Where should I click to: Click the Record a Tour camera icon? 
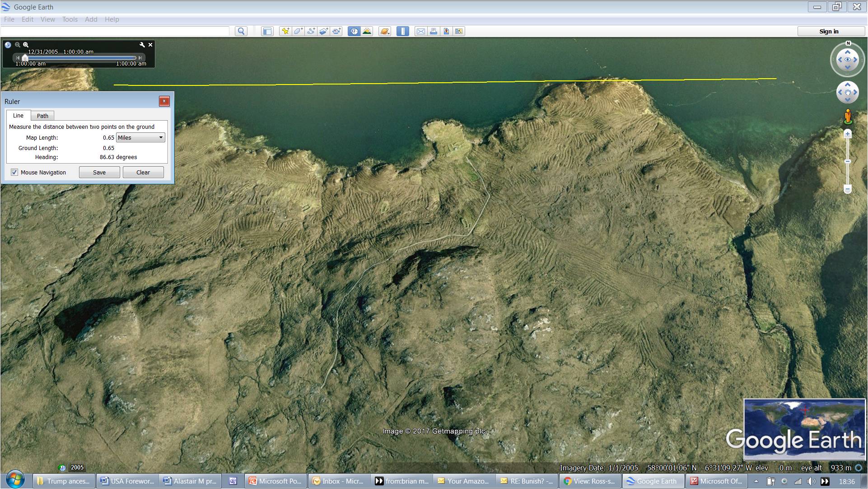pos(336,31)
